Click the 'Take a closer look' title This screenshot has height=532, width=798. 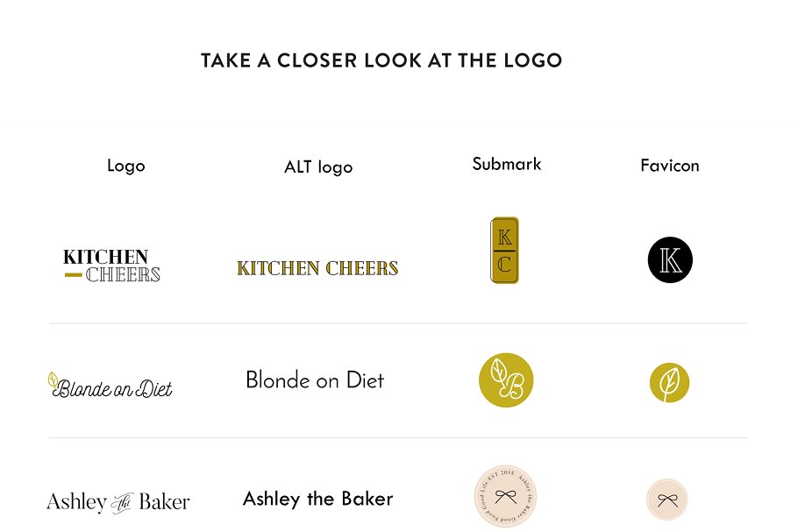(381, 60)
